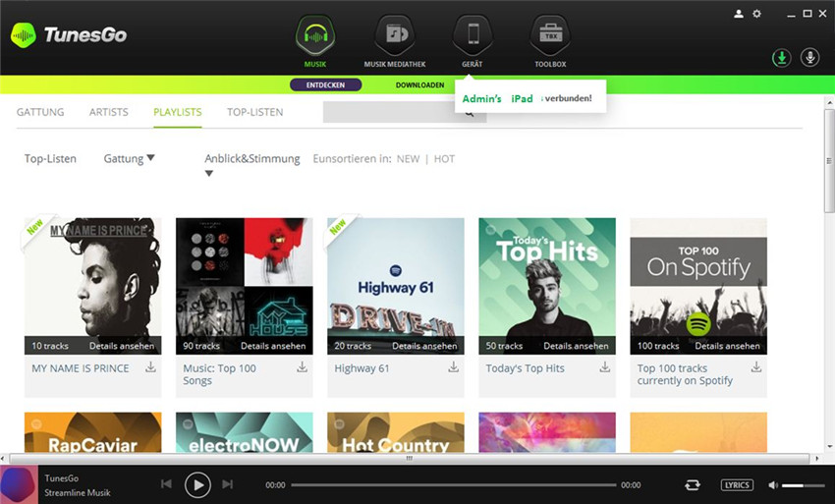
Task: Mute the volume speaker icon
Action: [773, 485]
